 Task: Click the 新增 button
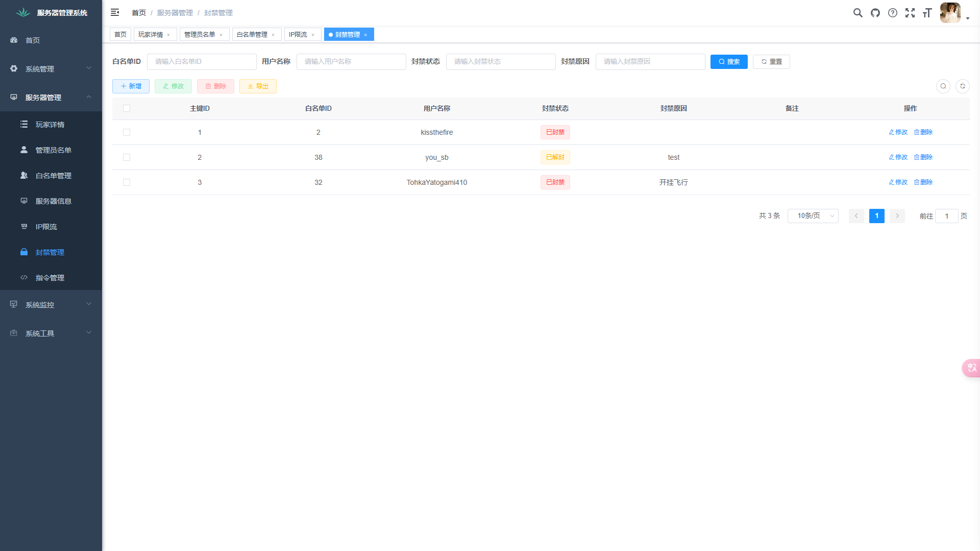pos(131,86)
